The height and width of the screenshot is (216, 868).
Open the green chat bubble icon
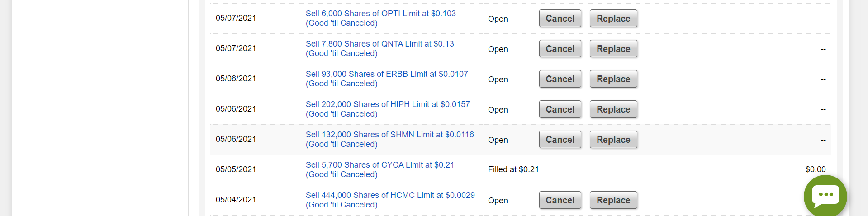(825, 196)
